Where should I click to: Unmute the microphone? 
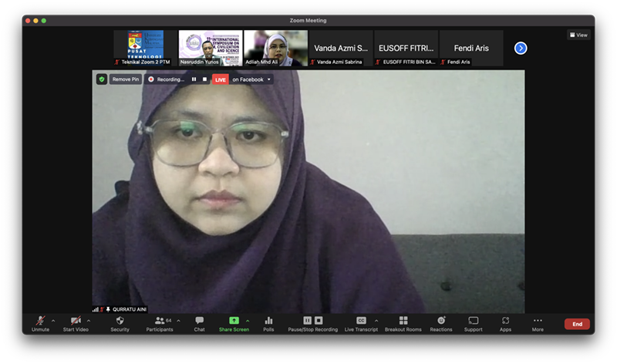click(40, 322)
